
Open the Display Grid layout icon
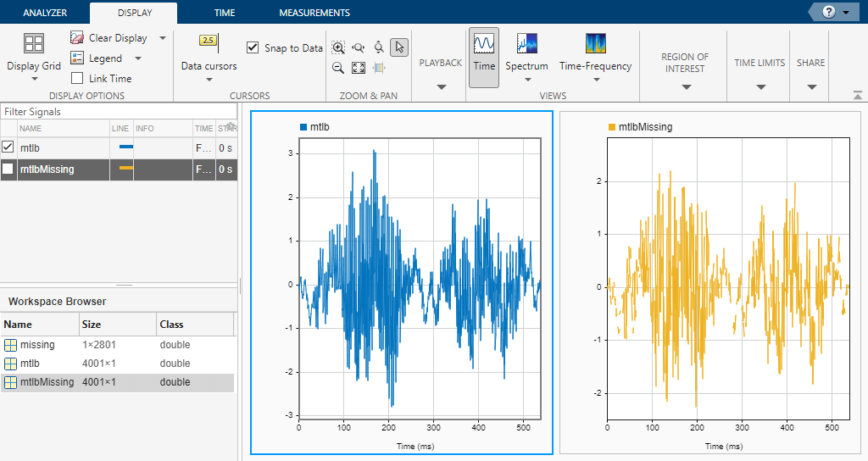point(34,43)
